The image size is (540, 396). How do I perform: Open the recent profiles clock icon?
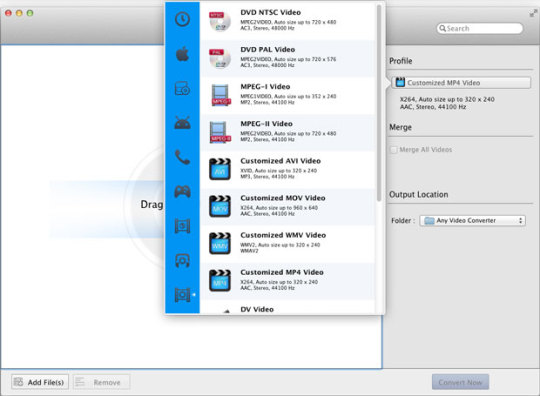(182, 19)
